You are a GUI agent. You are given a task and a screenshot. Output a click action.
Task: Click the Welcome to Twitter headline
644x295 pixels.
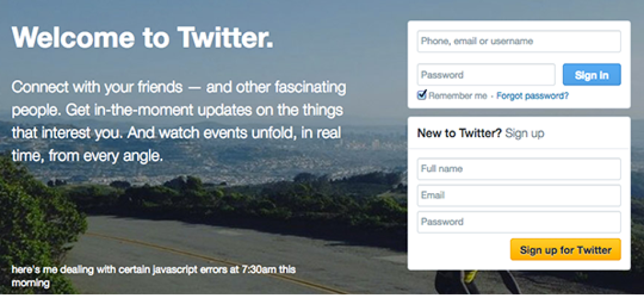(x=143, y=37)
